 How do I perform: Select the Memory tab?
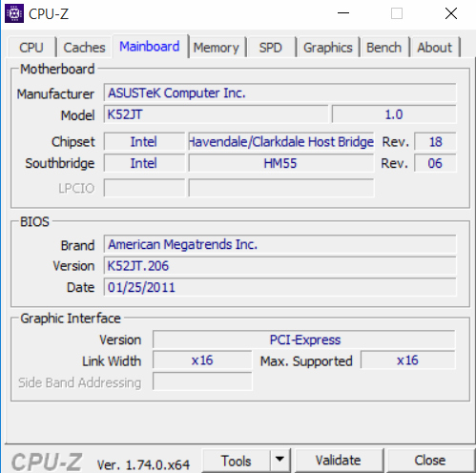tap(217, 48)
